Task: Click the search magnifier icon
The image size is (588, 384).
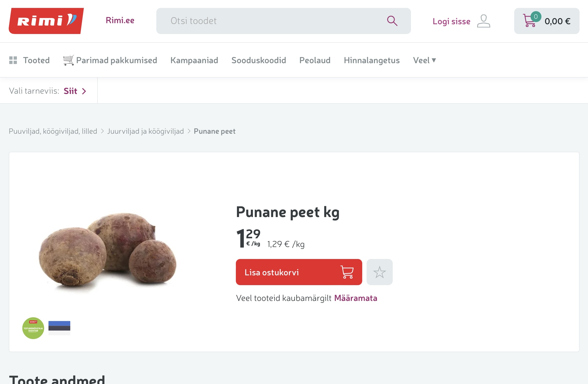Action: pos(392,21)
